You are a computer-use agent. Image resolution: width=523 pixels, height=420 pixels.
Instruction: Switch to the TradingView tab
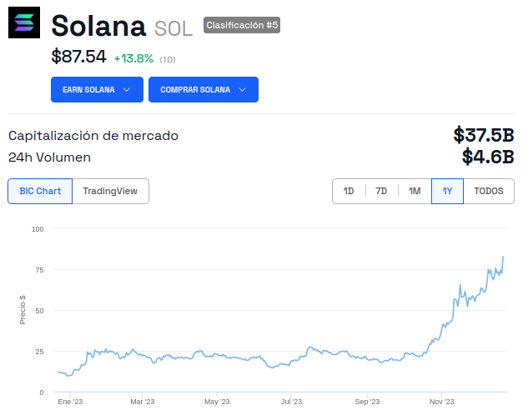pyautogui.click(x=110, y=191)
